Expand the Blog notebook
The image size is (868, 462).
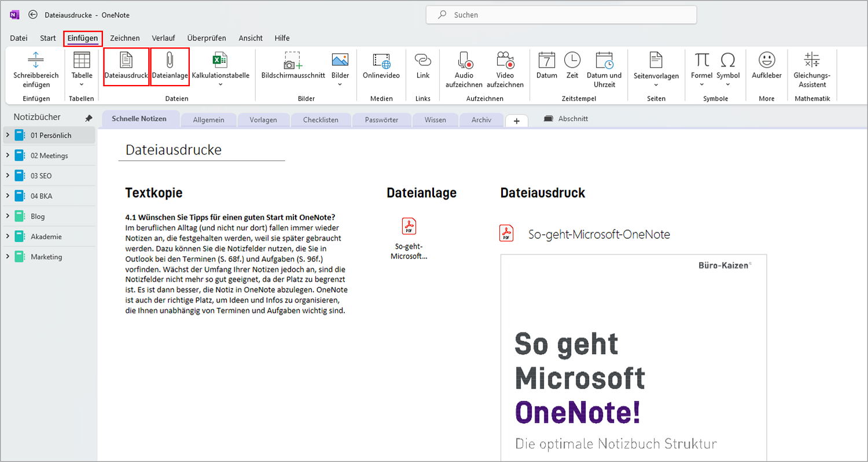click(x=8, y=216)
